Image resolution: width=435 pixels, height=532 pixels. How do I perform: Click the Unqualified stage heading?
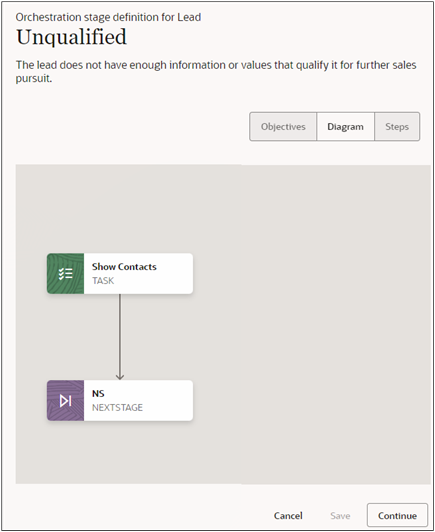click(72, 37)
